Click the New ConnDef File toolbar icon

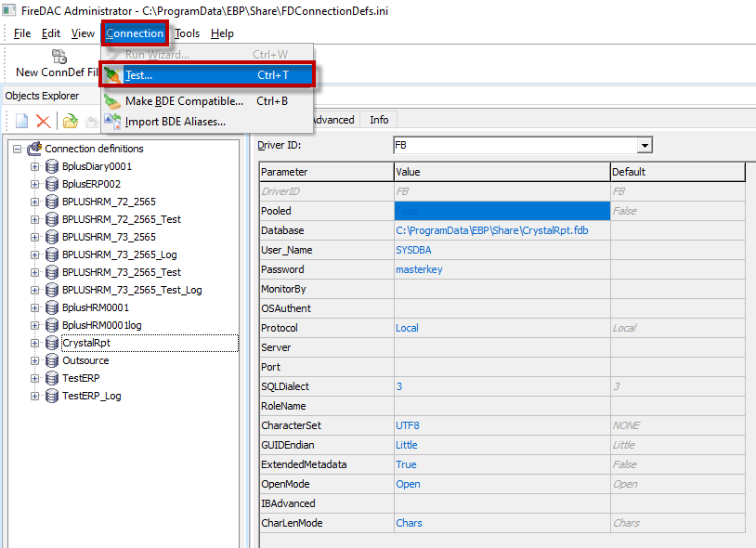tap(59, 58)
